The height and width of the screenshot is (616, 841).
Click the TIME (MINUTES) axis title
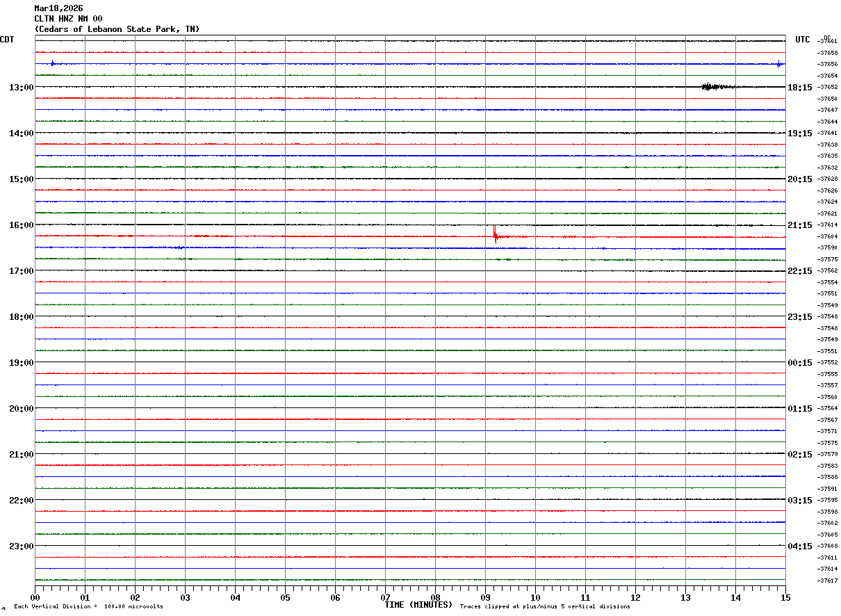click(418, 605)
